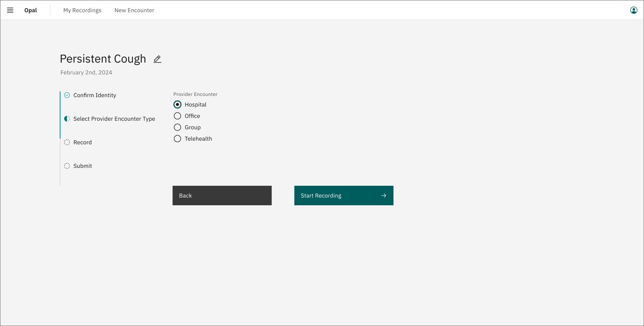Click the Opal app name

tap(30, 10)
